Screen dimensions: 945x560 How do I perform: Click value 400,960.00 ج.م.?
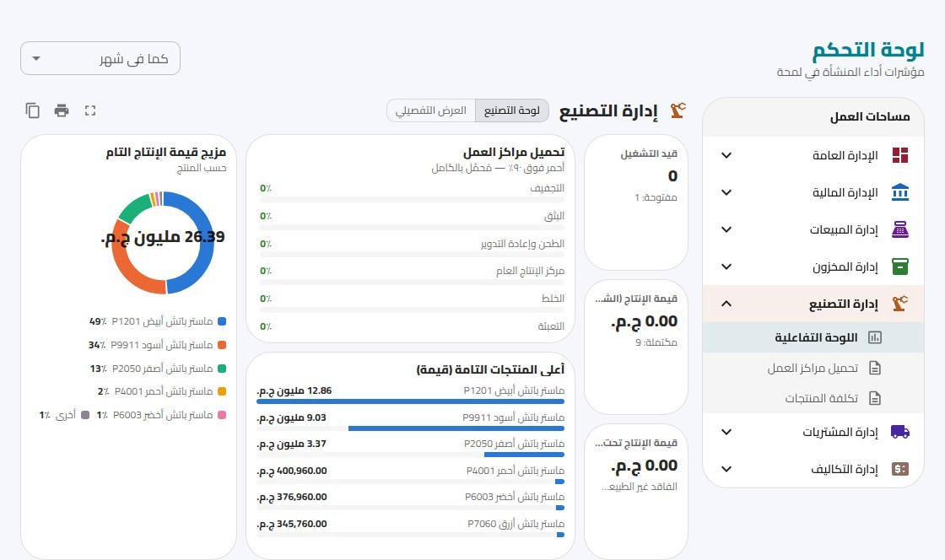(292, 471)
